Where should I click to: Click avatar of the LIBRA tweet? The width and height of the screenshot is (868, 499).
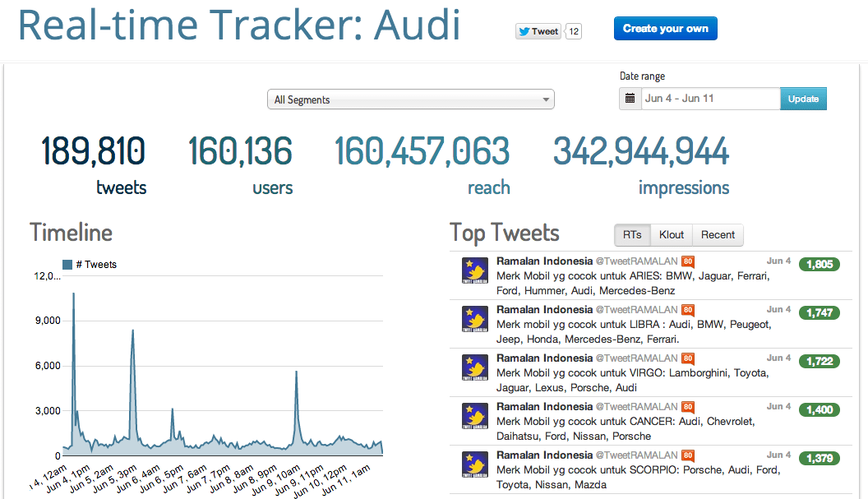pyautogui.click(x=475, y=319)
